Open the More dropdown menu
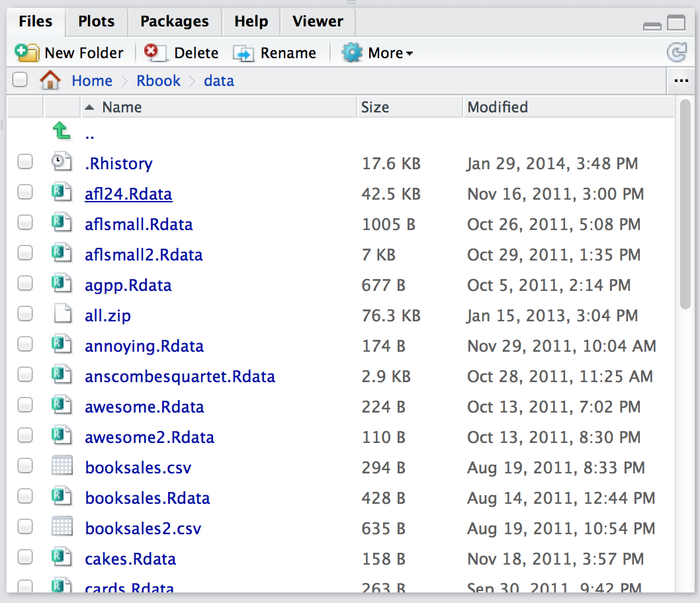The height and width of the screenshot is (603, 700). (x=377, y=52)
